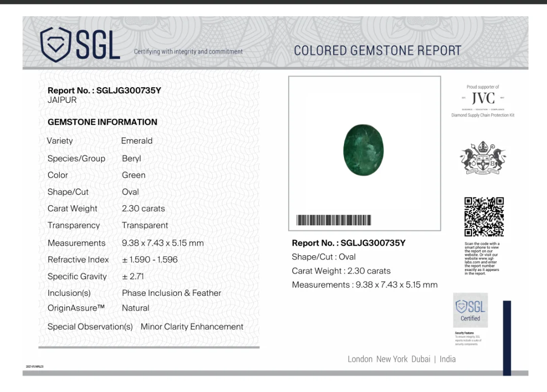547x392 pixels.
Task: Click 'Shape/Cut : Oval' under the photo
Action: (324, 257)
